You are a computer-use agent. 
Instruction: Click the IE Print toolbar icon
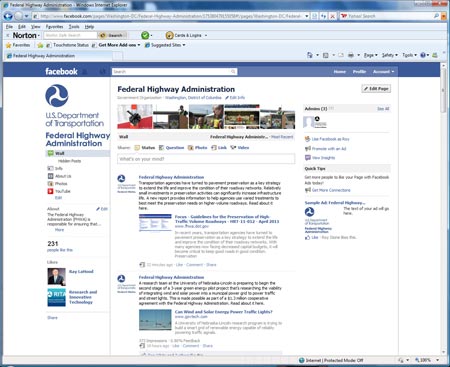click(x=351, y=55)
